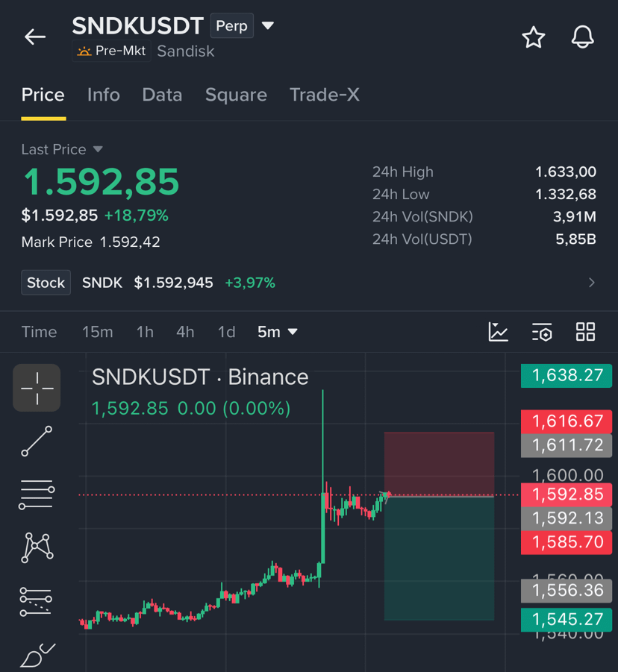
Task: Tap the SNDKUSDT · Binance chart title
Action: pos(200,377)
